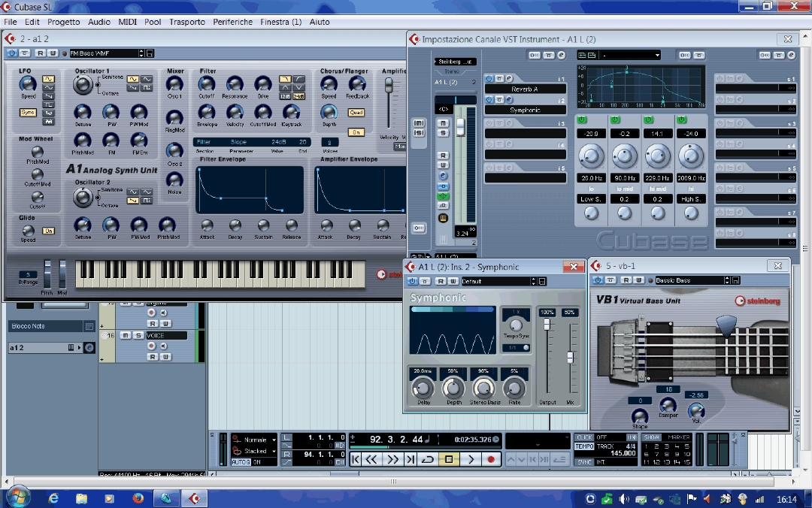Click the Low S. filter type field
Screen dimensions: 812x508
pos(591,199)
